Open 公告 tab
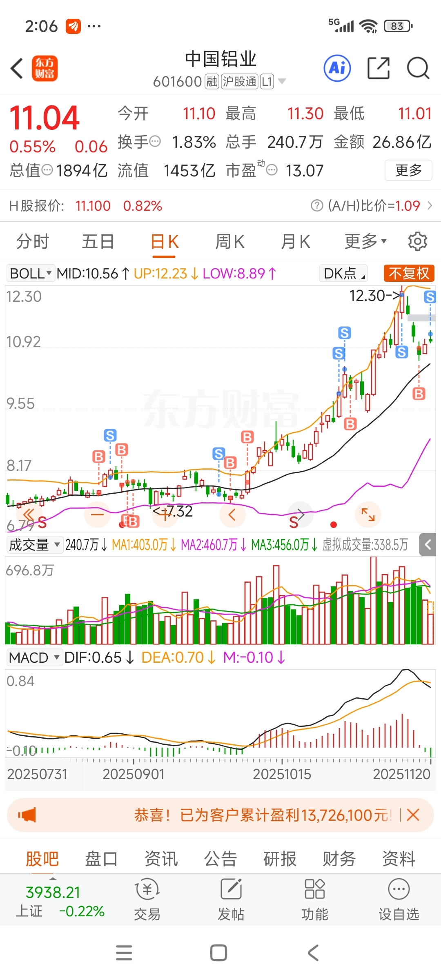The image size is (441, 980). [220, 859]
